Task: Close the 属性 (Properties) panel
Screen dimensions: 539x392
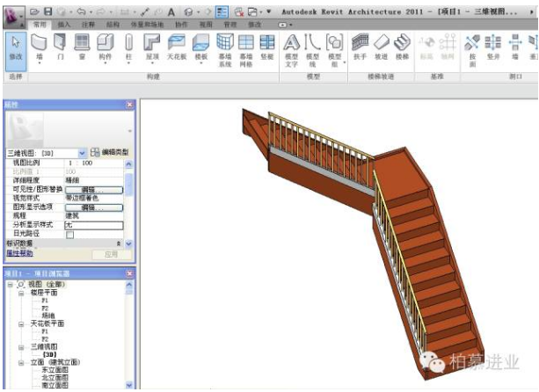Action: click(x=129, y=105)
